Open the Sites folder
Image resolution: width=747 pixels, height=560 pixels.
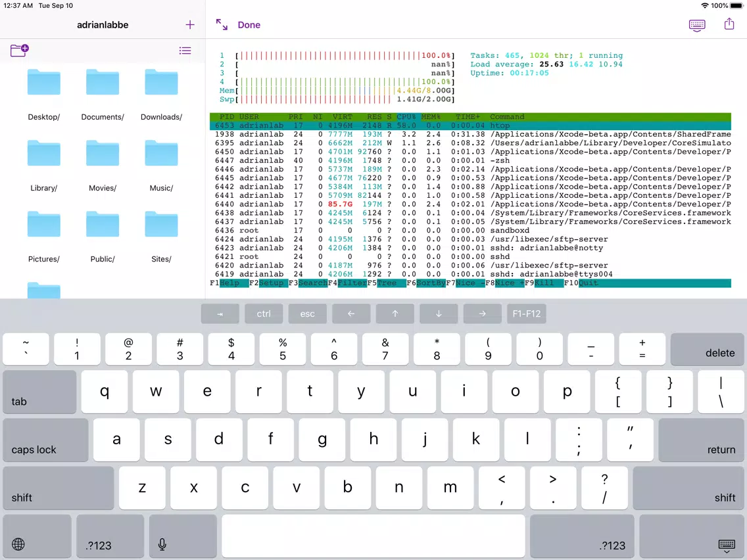pyautogui.click(x=161, y=237)
